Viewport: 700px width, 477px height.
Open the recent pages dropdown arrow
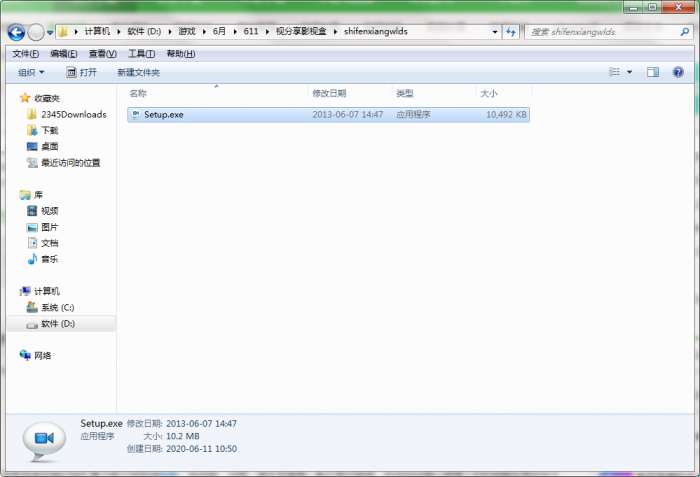point(50,33)
